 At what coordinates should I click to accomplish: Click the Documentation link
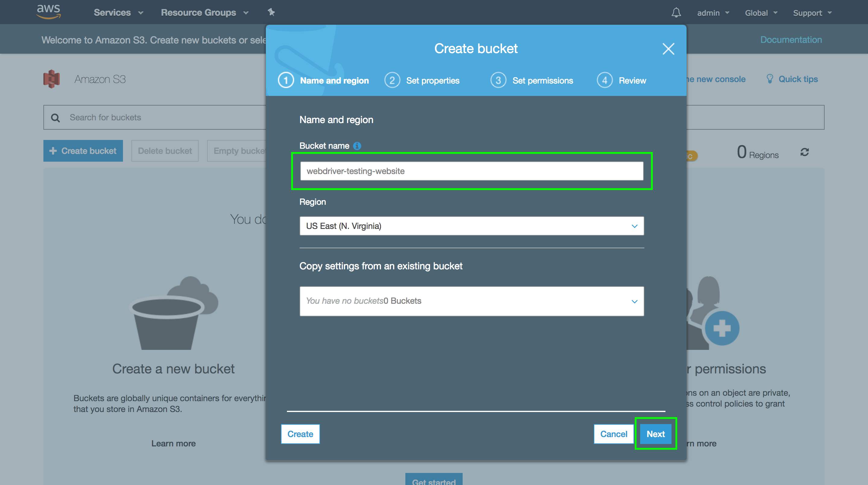(791, 40)
